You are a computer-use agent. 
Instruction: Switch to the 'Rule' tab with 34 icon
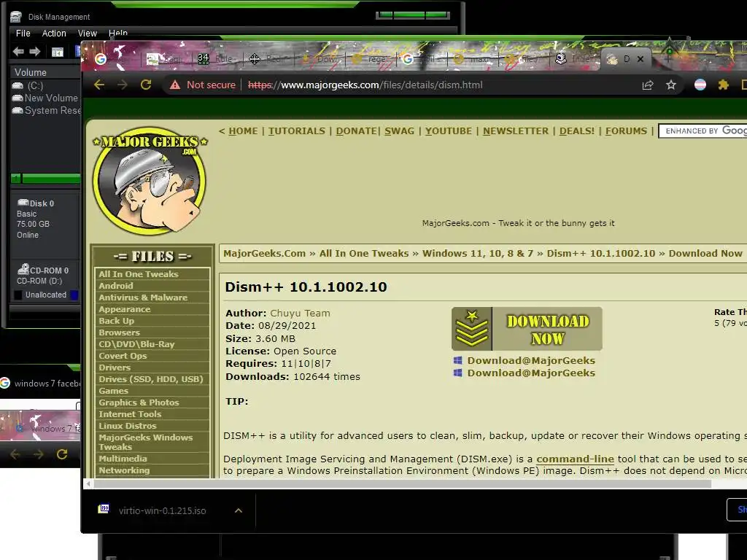click(x=216, y=59)
